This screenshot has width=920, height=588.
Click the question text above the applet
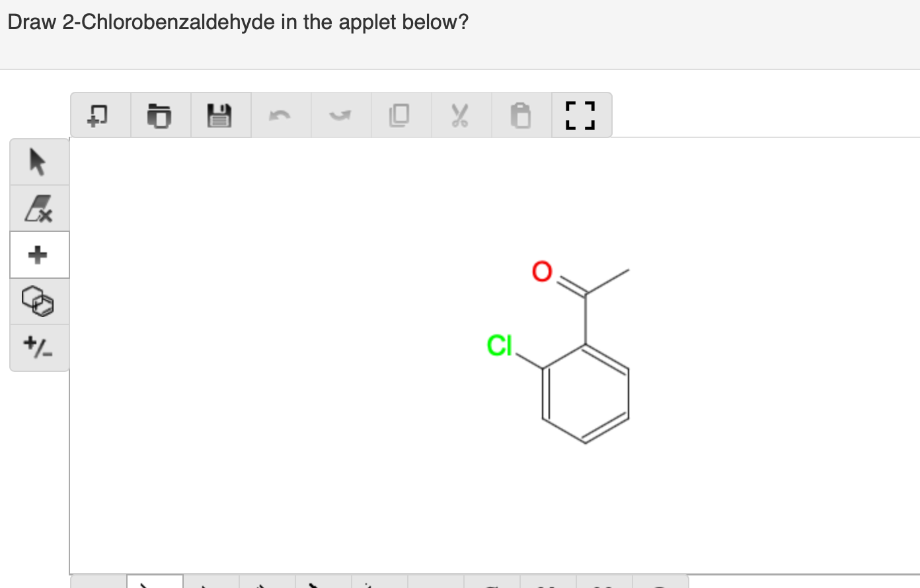(238, 22)
